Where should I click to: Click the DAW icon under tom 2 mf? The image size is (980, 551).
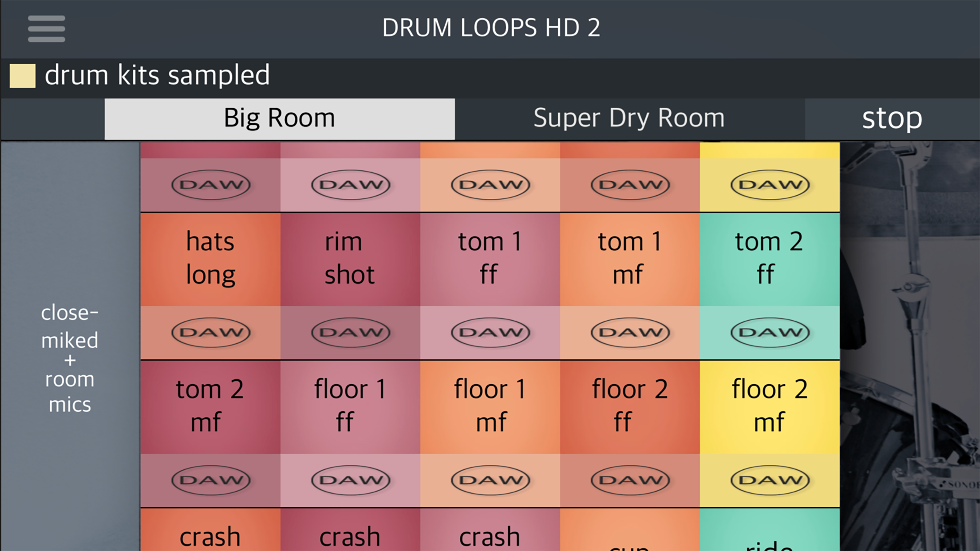click(x=211, y=480)
